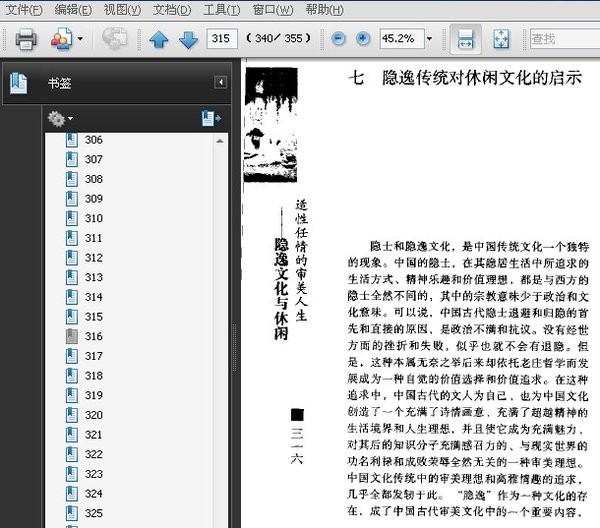Screen dimensions: 600x528
Task: Toggle the fit width scrolling mode button
Action: click(465, 40)
